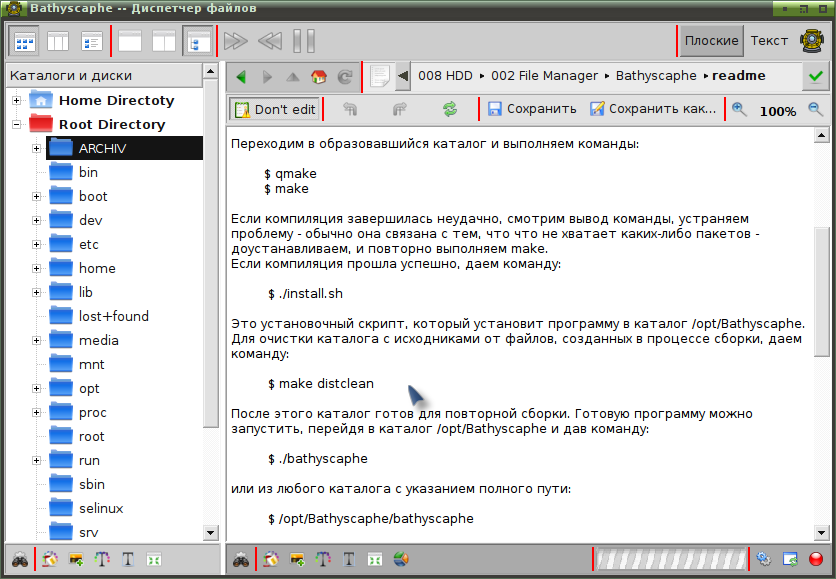Click the Текст button
836x579 pixels.
(769, 41)
